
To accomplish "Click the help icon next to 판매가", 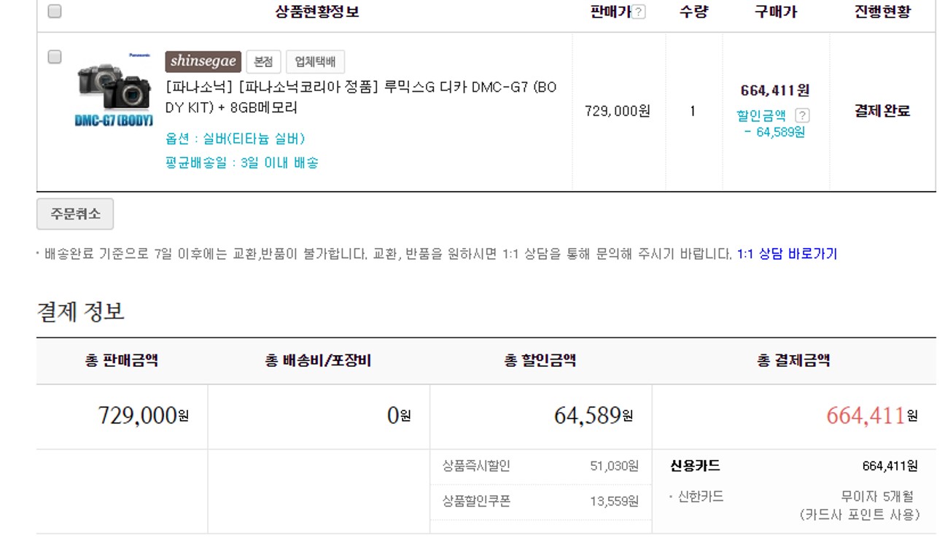I will 639,12.
